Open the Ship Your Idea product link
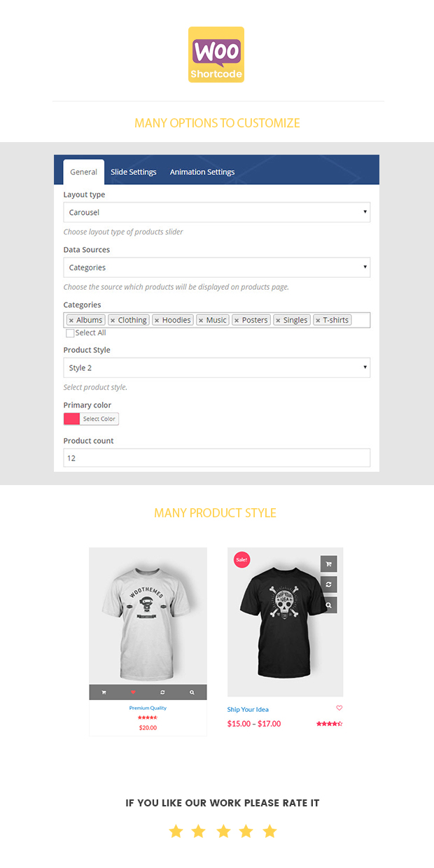 [x=248, y=709]
